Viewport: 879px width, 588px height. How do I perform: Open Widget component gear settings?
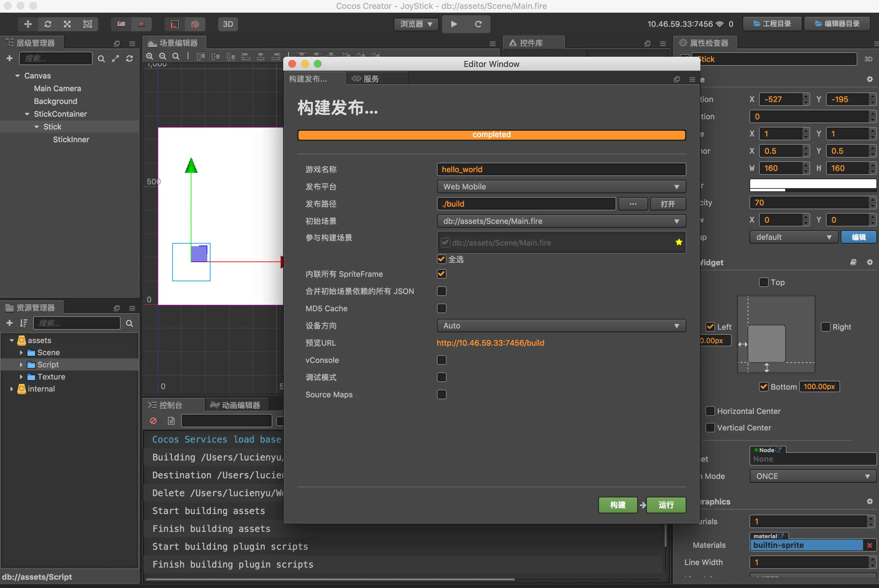pyautogui.click(x=870, y=262)
